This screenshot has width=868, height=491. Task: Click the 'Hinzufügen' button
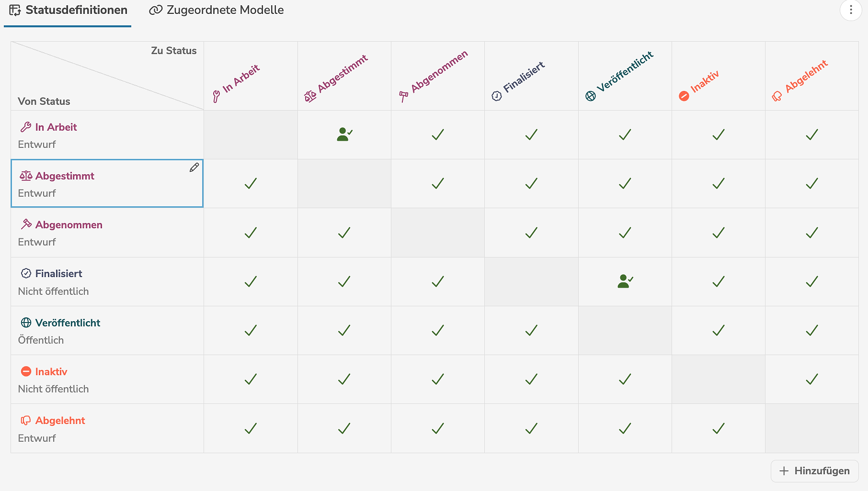[x=815, y=470]
